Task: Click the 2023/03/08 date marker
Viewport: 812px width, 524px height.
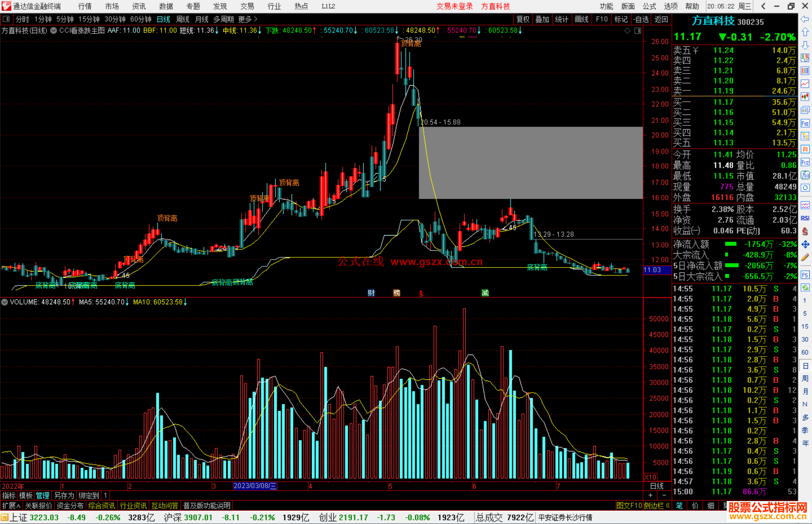Action: pos(255,486)
